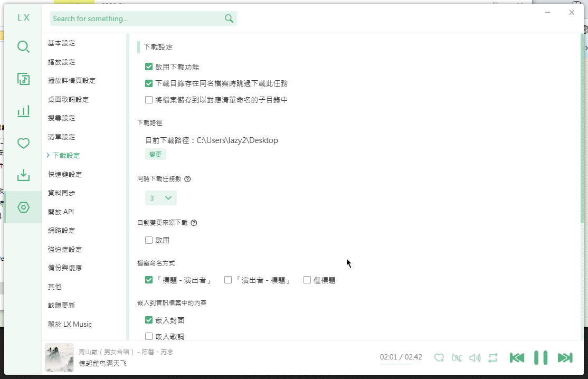Go to 關於 LX Music section
This screenshot has height=379, width=588.
(x=70, y=324)
